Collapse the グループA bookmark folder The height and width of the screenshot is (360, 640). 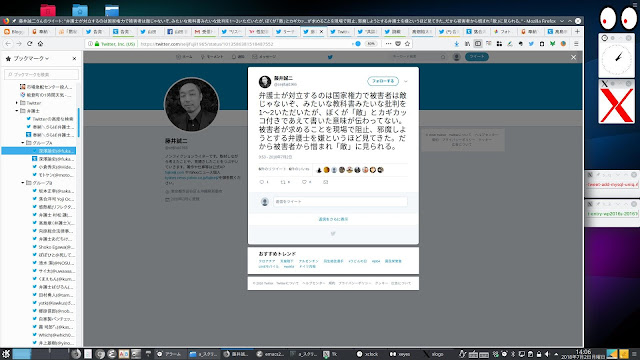click(23, 143)
